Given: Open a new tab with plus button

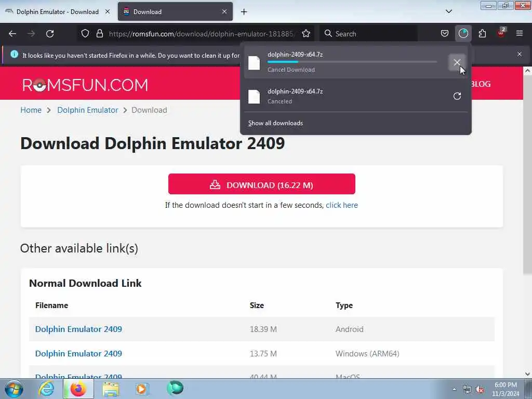Looking at the screenshot, I should coord(244,12).
